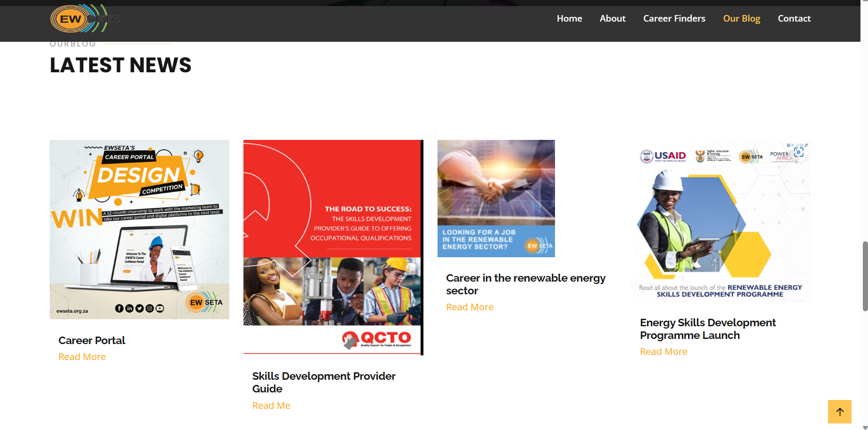The width and height of the screenshot is (868, 430).
Task: Click the QCTO logo on the guide image
Action: tap(376, 339)
